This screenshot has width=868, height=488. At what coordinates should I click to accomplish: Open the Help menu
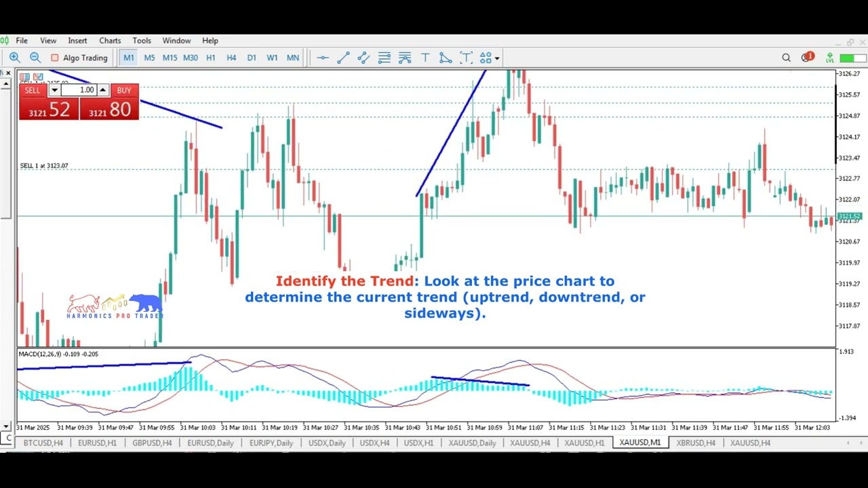pyautogui.click(x=210, y=41)
